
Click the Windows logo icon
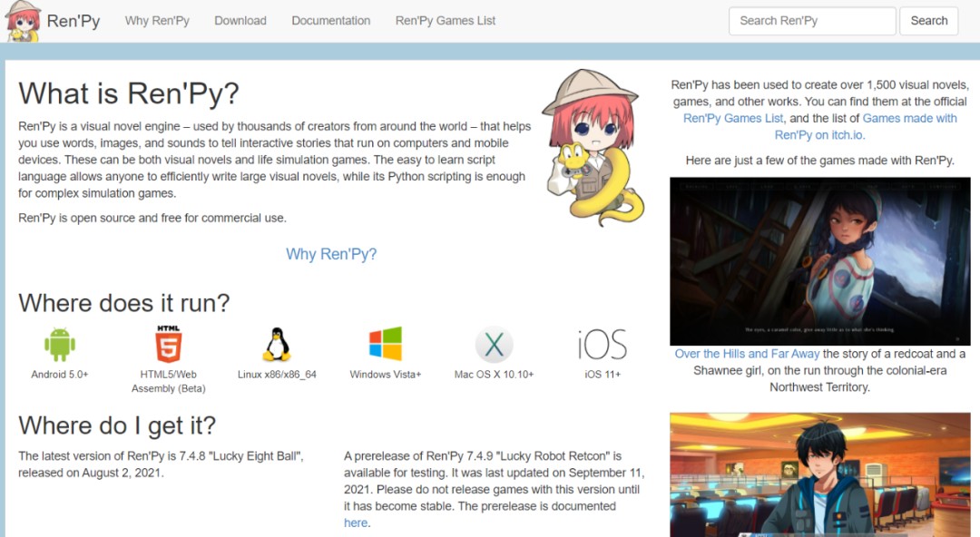coord(386,343)
